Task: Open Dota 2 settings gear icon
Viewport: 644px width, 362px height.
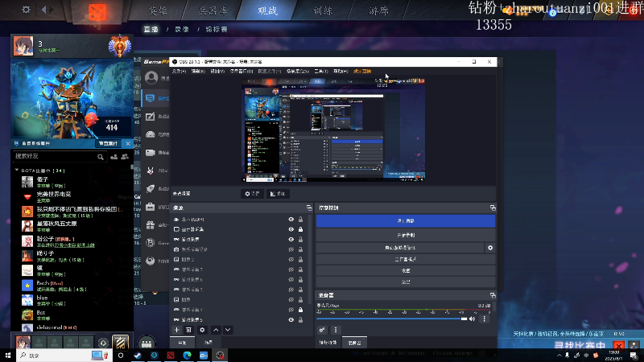Action: click(26, 10)
